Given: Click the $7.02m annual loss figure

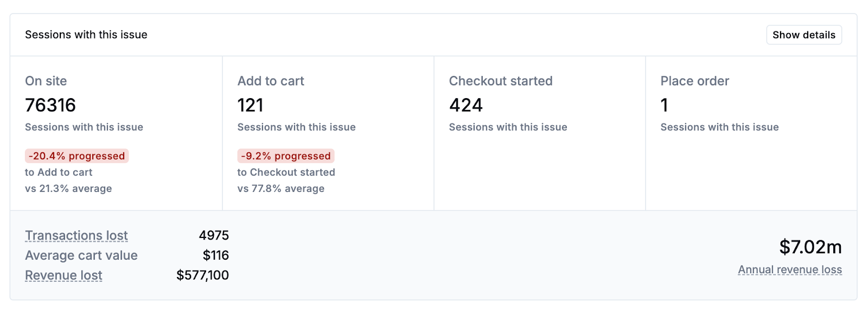Looking at the screenshot, I should click(x=810, y=247).
